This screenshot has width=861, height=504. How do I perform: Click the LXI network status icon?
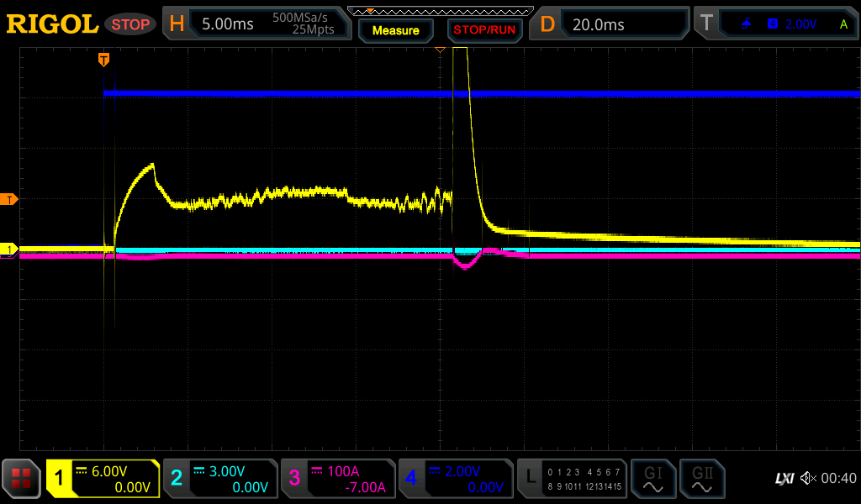[x=784, y=478]
